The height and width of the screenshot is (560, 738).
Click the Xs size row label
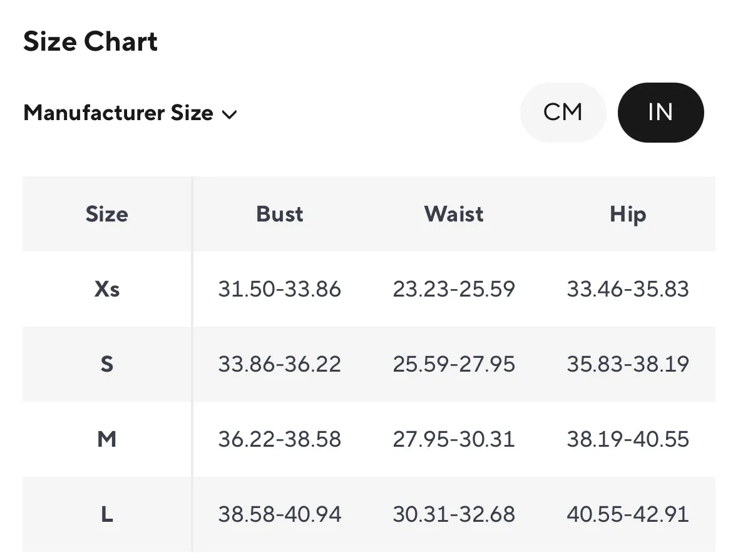click(107, 289)
